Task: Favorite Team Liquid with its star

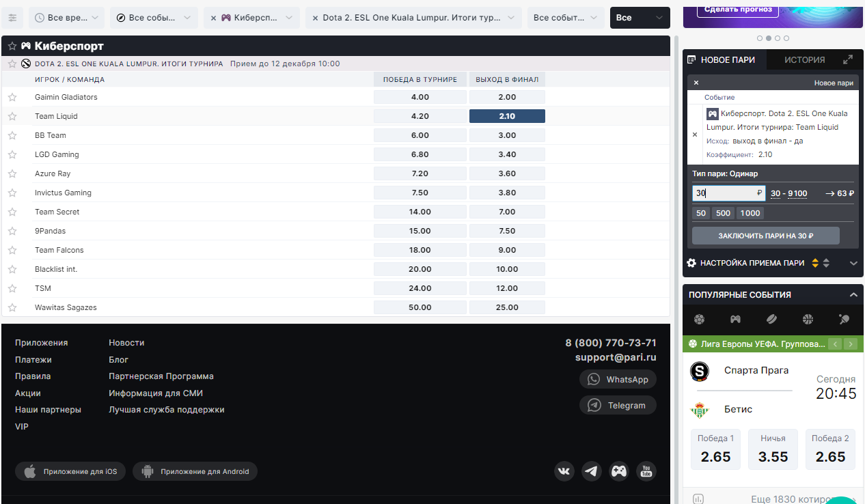Action: [x=12, y=116]
